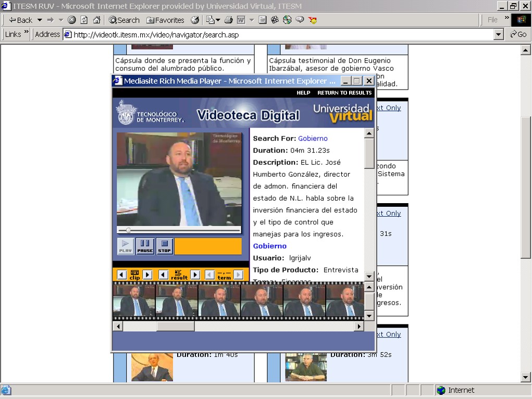Select the third filmstrip thumbnail

tap(219, 301)
